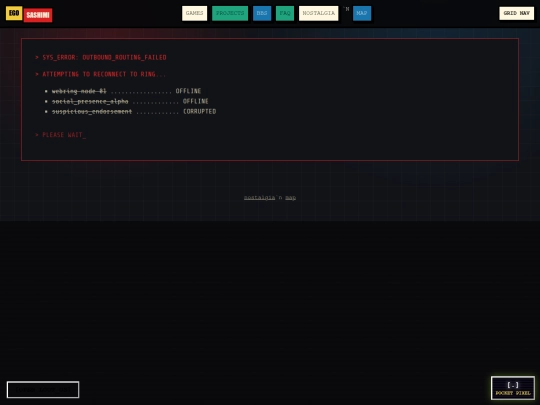Click the yellow EGO logo badge
Image resolution: width=540 pixels, height=405 pixels.
[14, 13]
